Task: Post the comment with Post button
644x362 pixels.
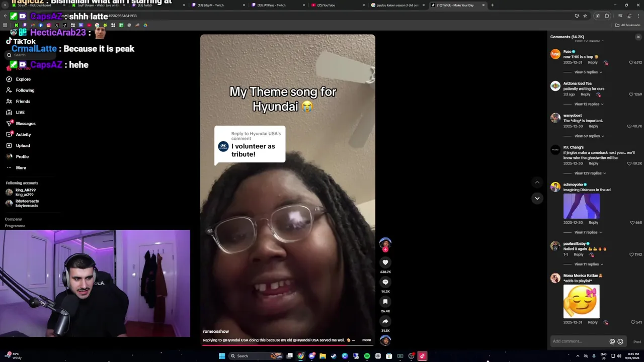Action: 637,342
